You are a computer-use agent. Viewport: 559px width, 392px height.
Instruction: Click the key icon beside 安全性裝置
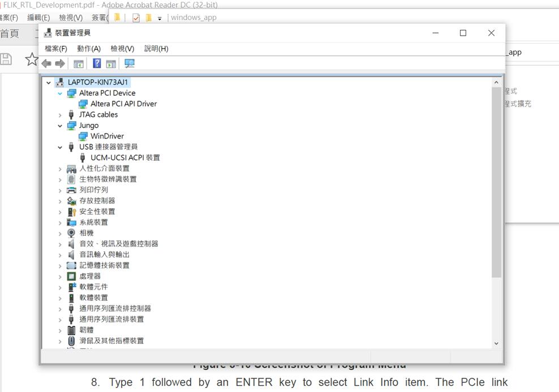(72, 212)
